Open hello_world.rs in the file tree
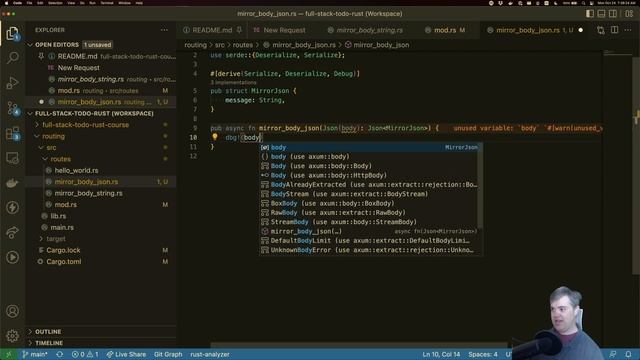This screenshot has height=360, width=640. (x=76, y=171)
